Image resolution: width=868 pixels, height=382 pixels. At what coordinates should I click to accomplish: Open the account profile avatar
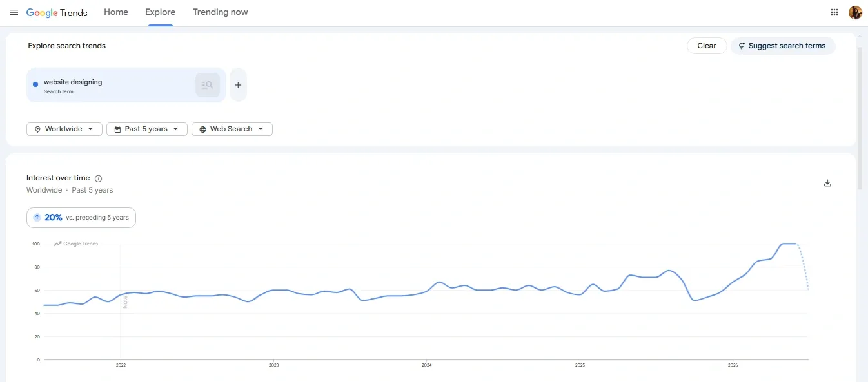click(x=855, y=12)
